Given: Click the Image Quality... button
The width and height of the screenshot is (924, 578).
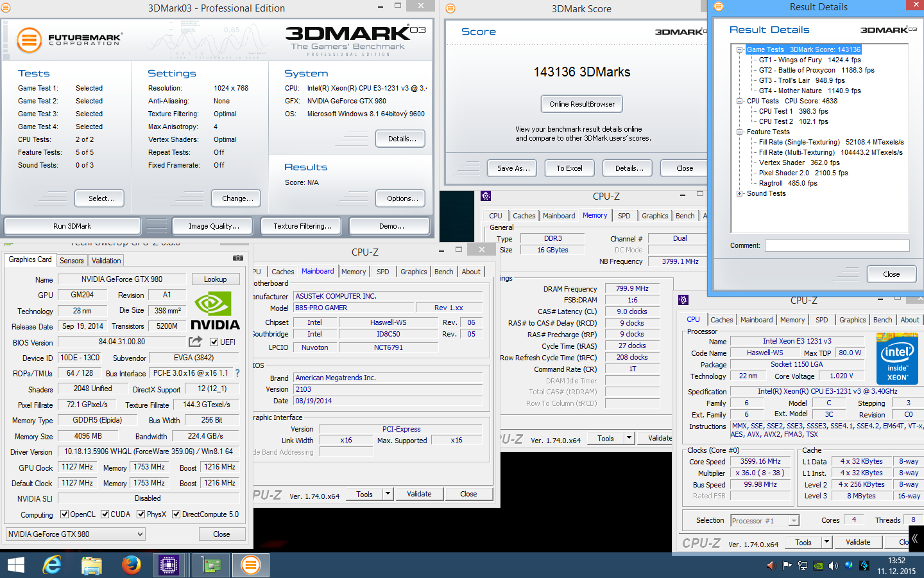Looking at the screenshot, I should point(214,226).
